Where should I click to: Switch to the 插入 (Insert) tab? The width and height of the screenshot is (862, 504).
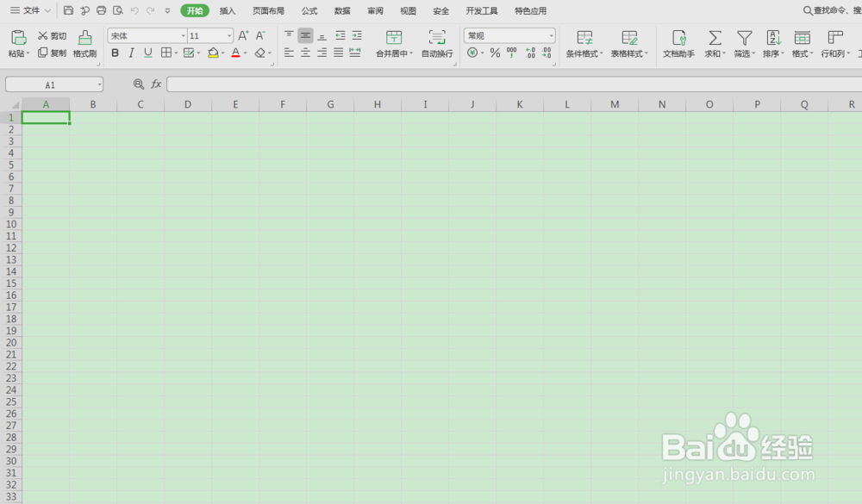coord(227,11)
